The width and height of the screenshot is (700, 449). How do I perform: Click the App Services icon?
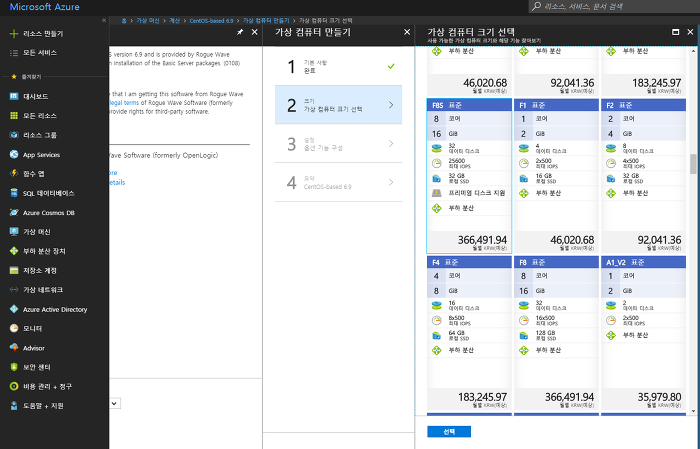click(14, 154)
